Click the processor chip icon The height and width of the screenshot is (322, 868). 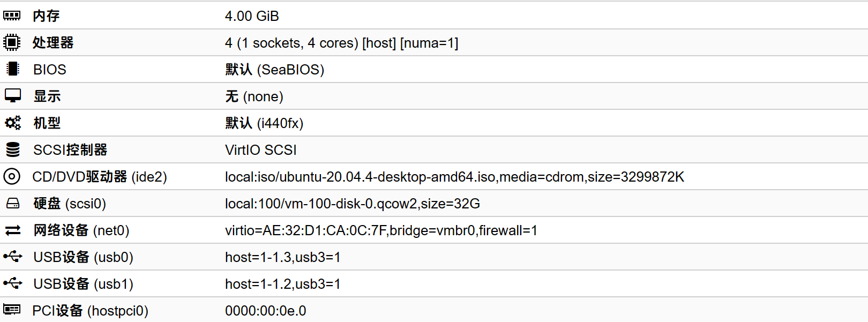[12, 42]
